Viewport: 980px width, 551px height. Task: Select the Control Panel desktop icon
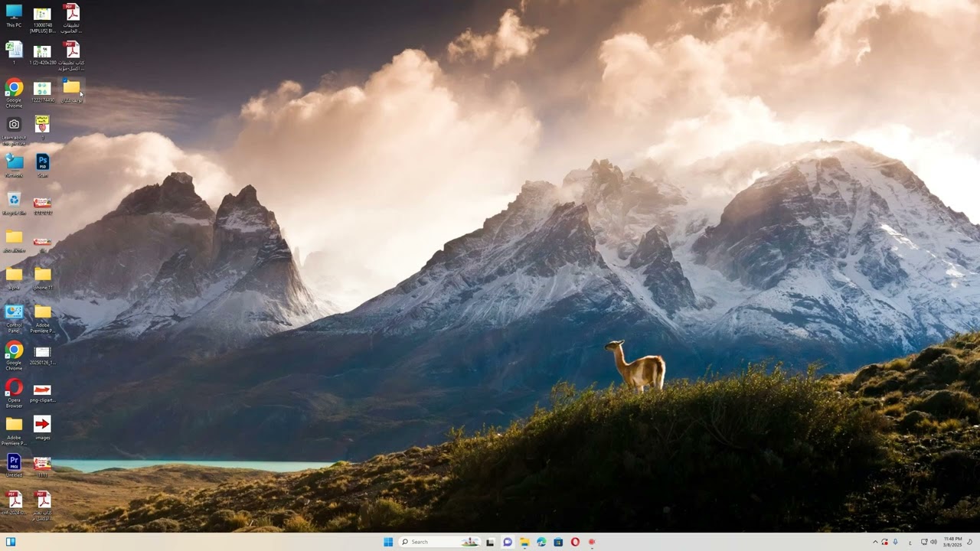pos(14,318)
